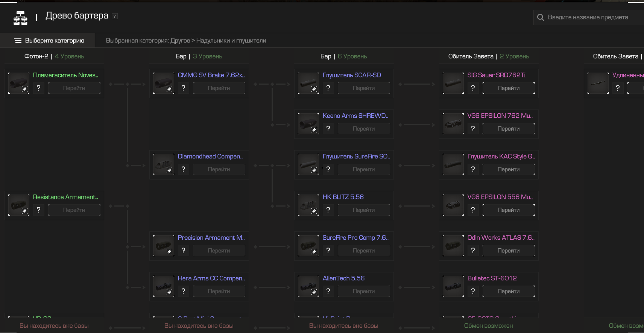The width and height of the screenshot is (644, 333).
Task: Choose the Hera Arms CC Compen thumbnail
Action: coord(164,286)
